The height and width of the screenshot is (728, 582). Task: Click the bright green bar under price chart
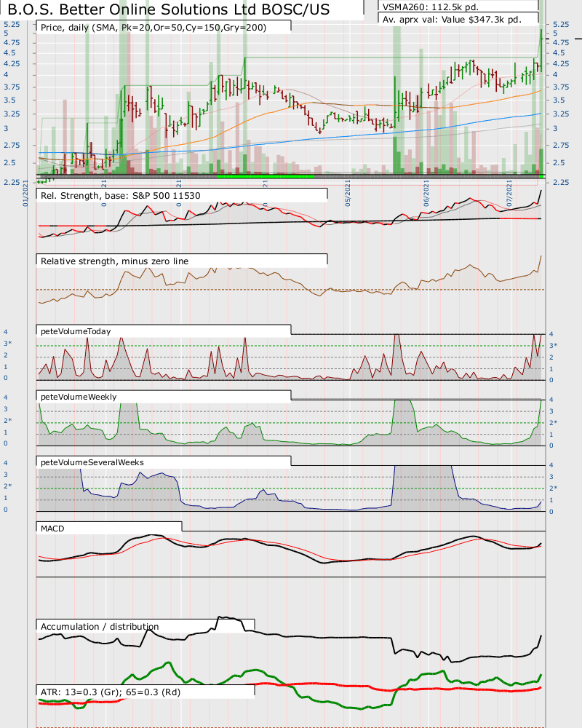click(265, 176)
